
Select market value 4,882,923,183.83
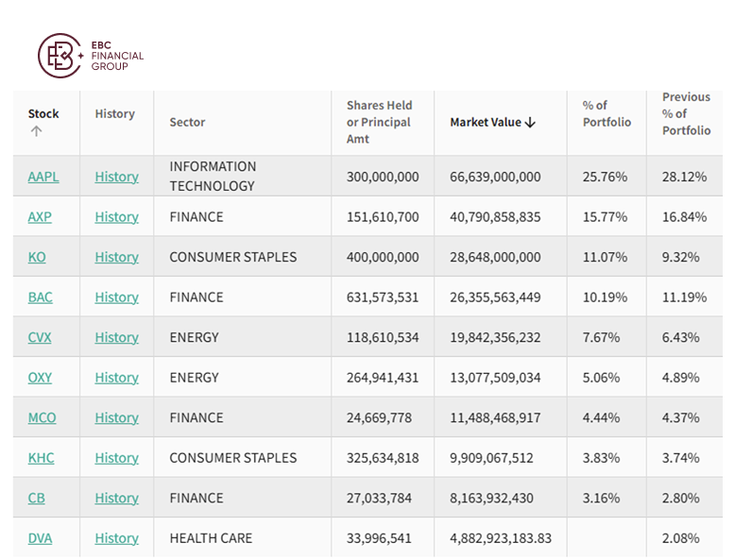pyautogui.click(x=501, y=538)
